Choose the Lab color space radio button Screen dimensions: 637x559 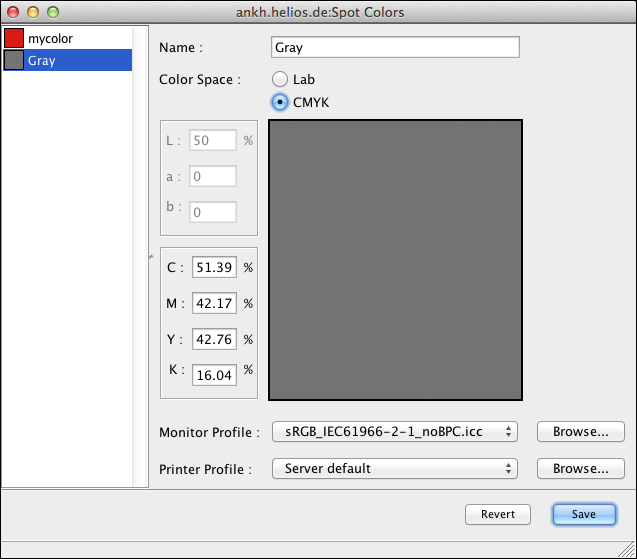pyautogui.click(x=280, y=79)
